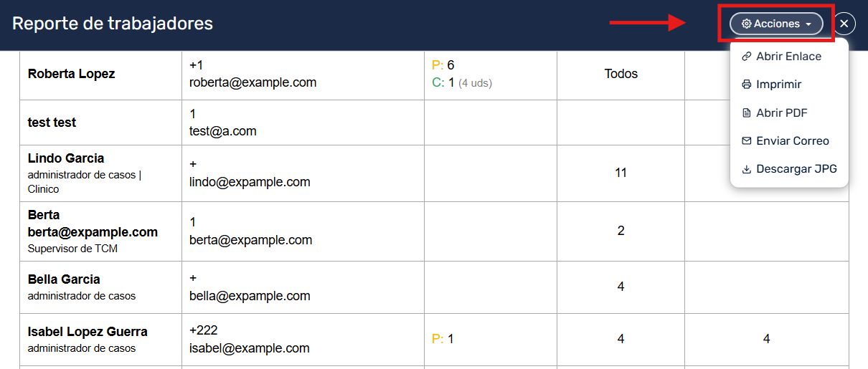
Task: Close the Reporte de trabajadores dialog
Action: [x=844, y=24]
